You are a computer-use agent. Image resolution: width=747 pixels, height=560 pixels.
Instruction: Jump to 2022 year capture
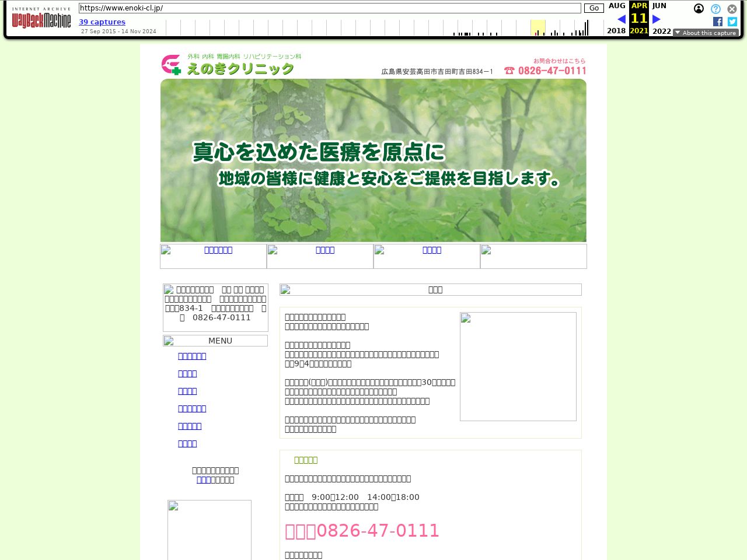click(662, 31)
